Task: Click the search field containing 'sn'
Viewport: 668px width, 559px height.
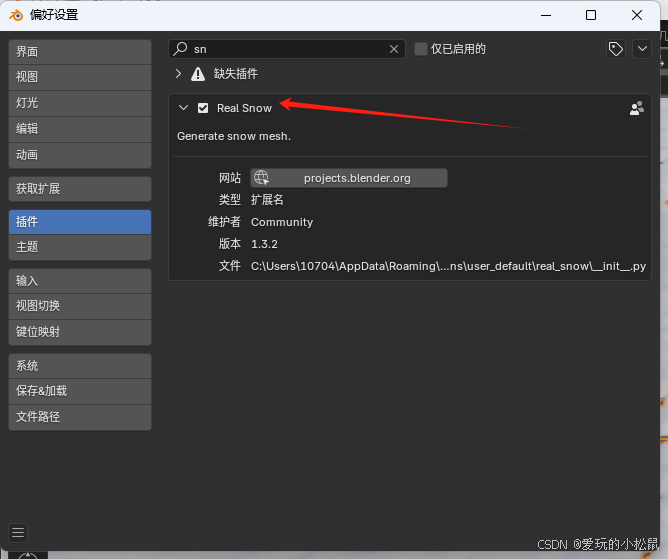Action: [287, 49]
